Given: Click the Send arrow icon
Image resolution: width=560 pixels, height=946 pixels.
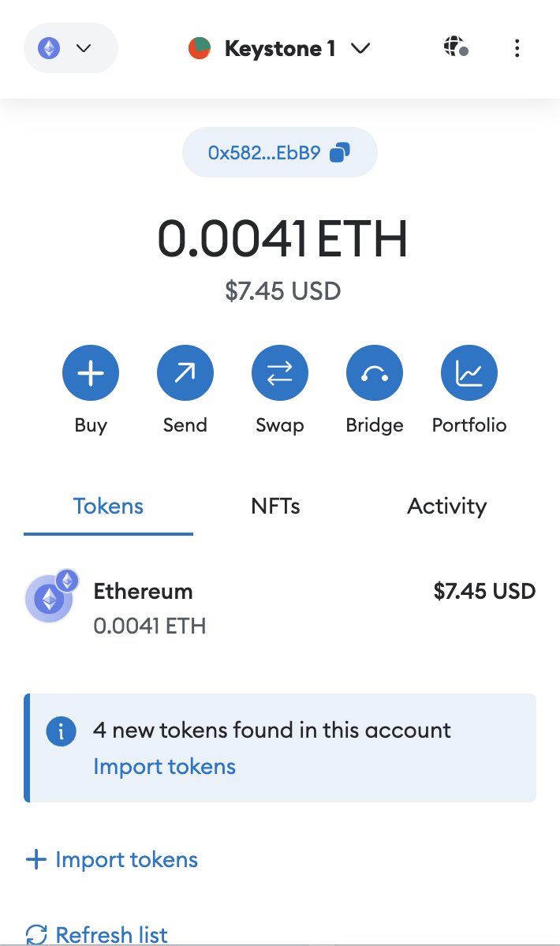Looking at the screenshot, I should (185, 373).
